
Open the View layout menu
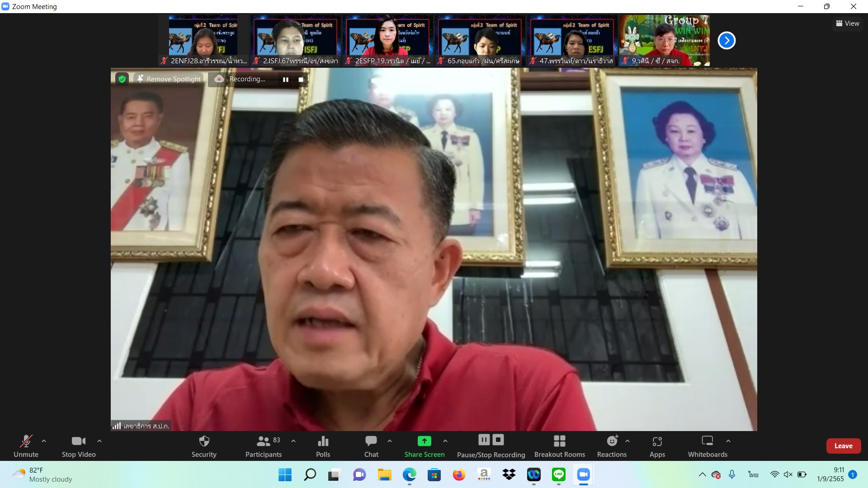pyautogui.click(x=848, y=23)
